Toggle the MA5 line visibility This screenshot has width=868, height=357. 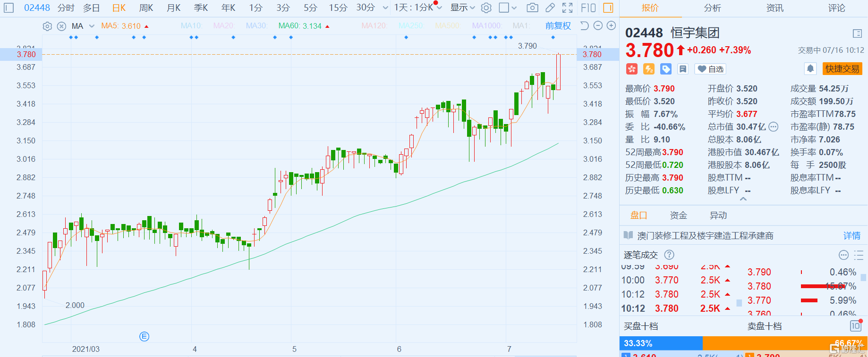pos(121,25)
